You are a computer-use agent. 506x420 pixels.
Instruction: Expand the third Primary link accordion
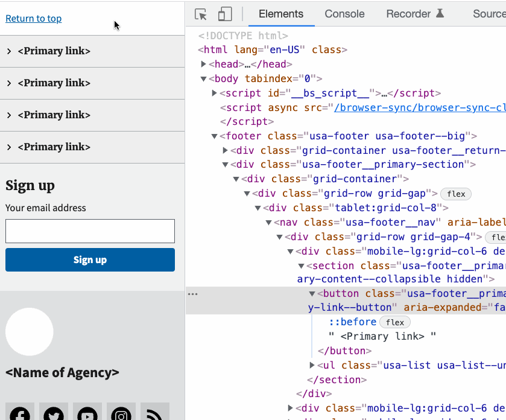[92, 115]
